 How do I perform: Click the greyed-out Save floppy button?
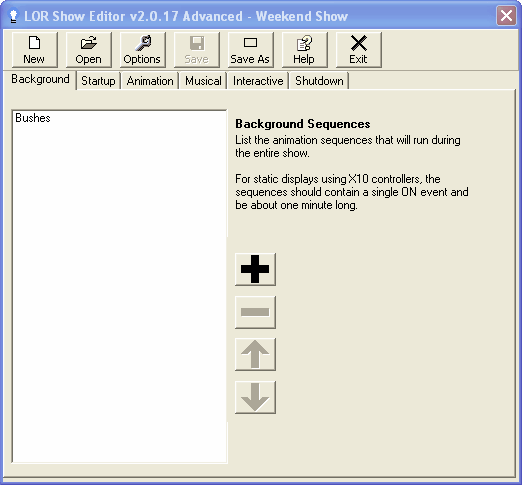[197, 50]
